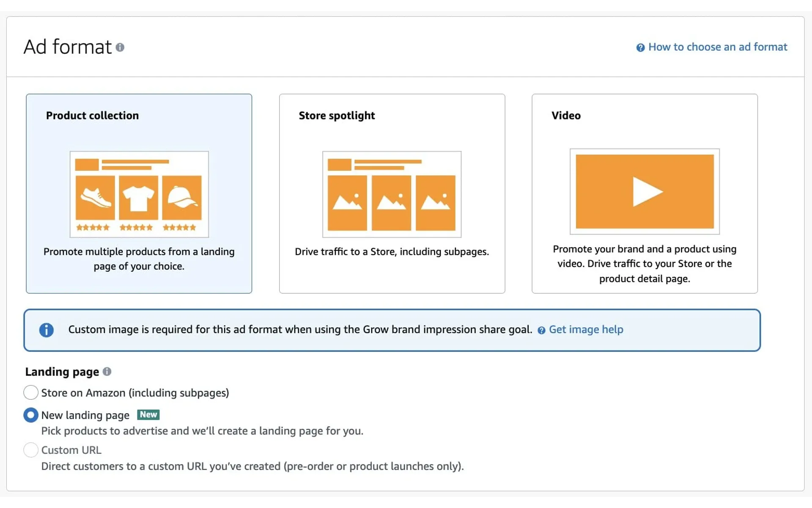This screenshot has width=812, height=508.
Task: Open the Get image help link
Action: coord(586,329)
